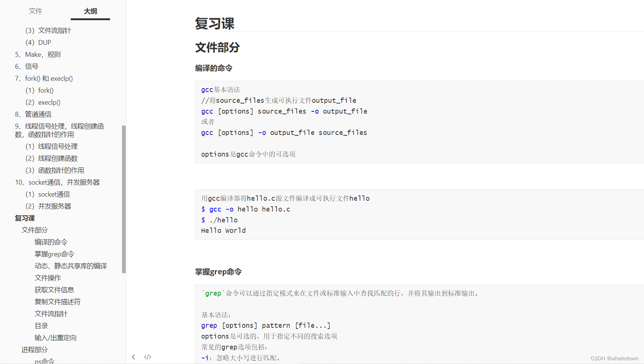Open outline subitem (2) execlp()
This screenshot has width=644, height=364.
pyautogui.click(x=43, y=102)
